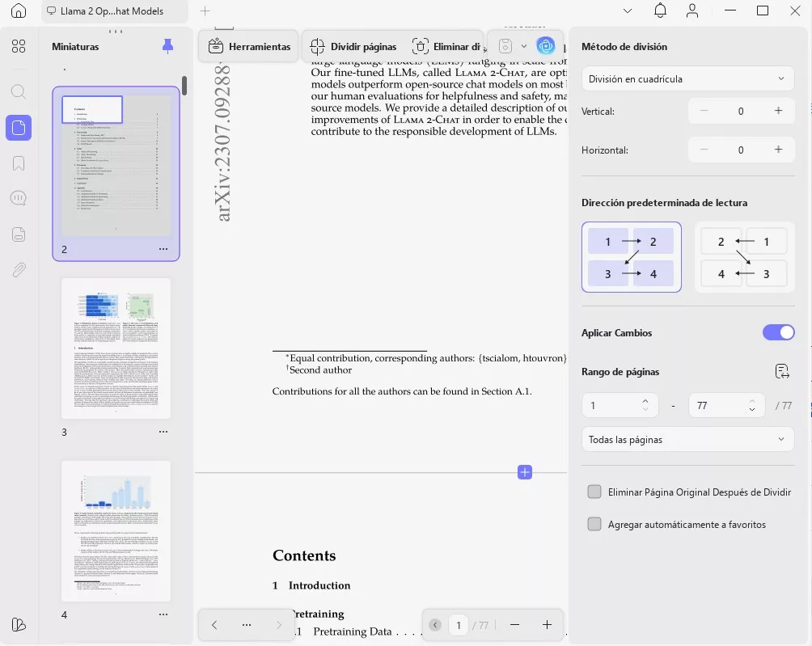Image resolution: width=812 pixels, height=646 pixels.
Task: Click Dividir páginas button
Action: 353,47
